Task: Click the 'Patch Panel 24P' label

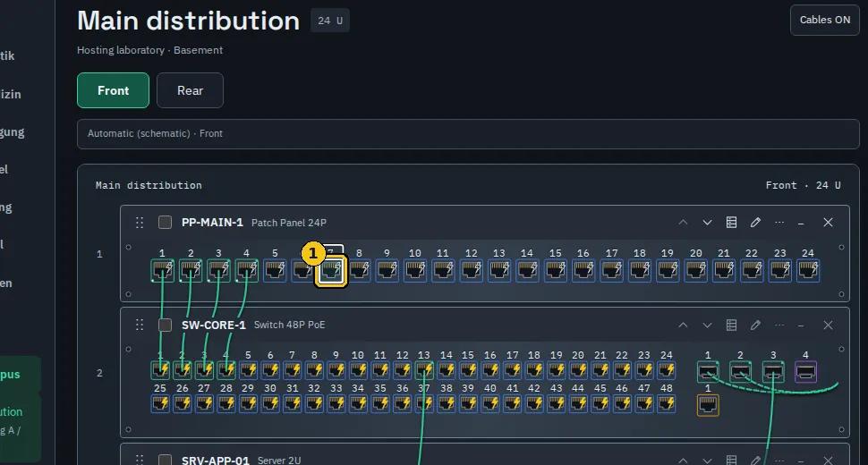Action: pos(288,223)
